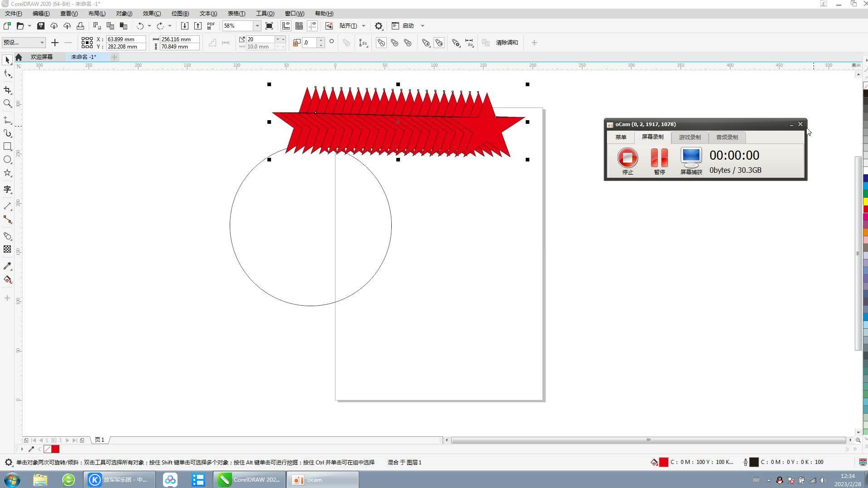Open the 预设 presets dropdown
Screen dimensions: 868x488
click(41, 42)
